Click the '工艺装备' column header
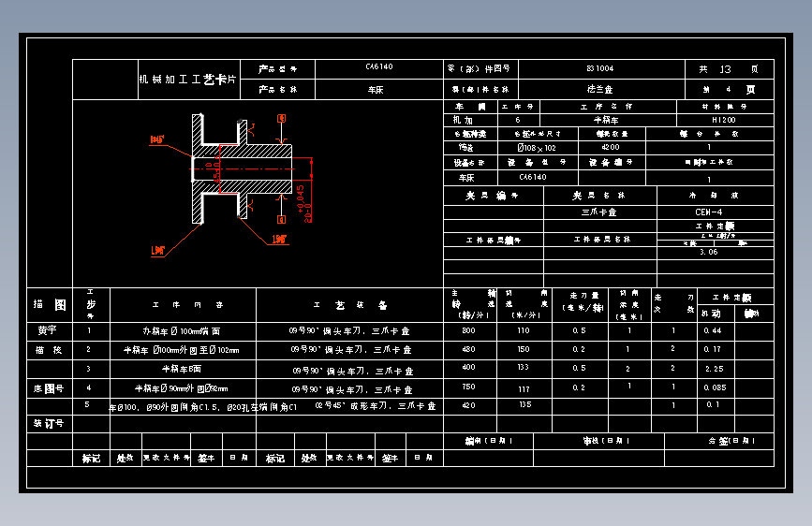 [350, 305]
